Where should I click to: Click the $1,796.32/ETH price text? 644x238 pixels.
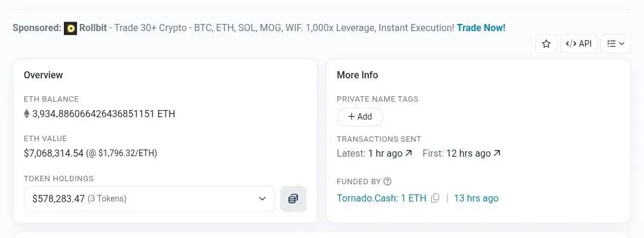point(127,154)
